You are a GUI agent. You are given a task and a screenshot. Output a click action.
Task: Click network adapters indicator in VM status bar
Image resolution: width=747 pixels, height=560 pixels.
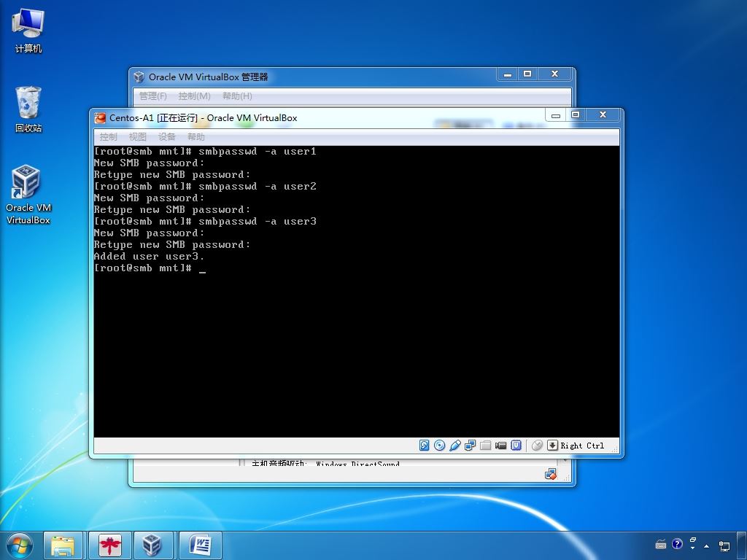pos(471,446)
